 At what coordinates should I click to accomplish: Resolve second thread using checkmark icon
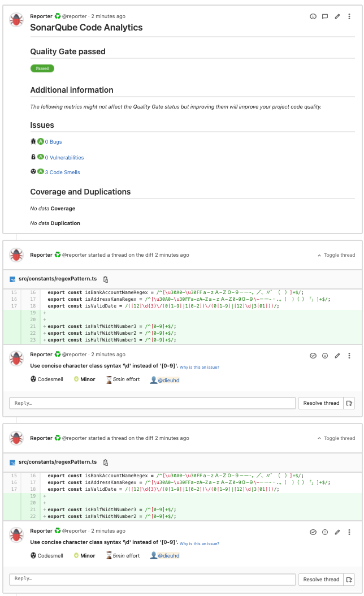point(313,532)
